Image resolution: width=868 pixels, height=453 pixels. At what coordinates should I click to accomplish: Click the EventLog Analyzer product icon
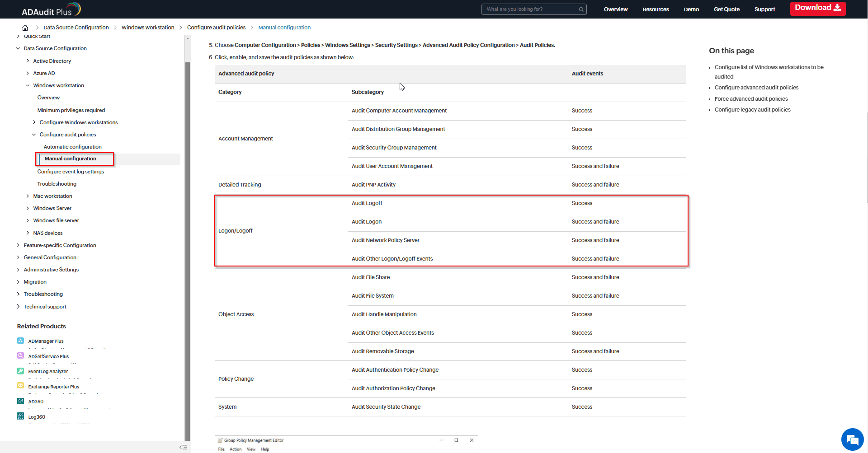click(x=20, y=371)
